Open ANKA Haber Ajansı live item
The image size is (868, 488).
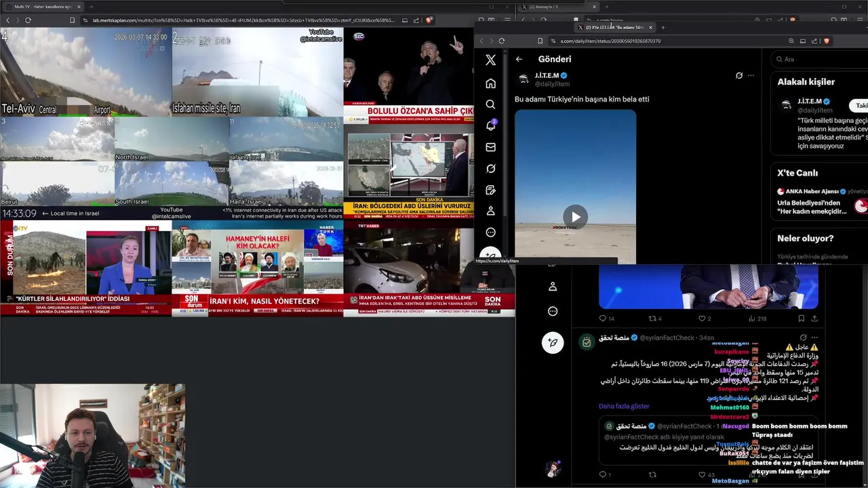click(823, 202)
